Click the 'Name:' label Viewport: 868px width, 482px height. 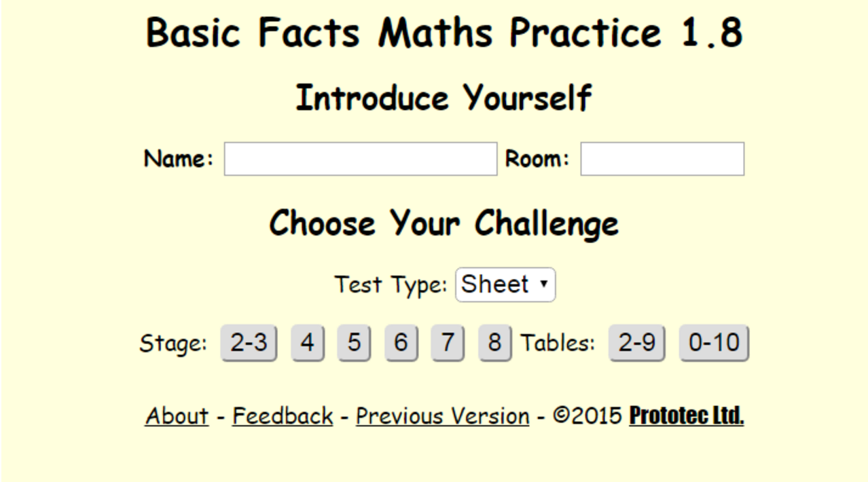click(179, 159)
